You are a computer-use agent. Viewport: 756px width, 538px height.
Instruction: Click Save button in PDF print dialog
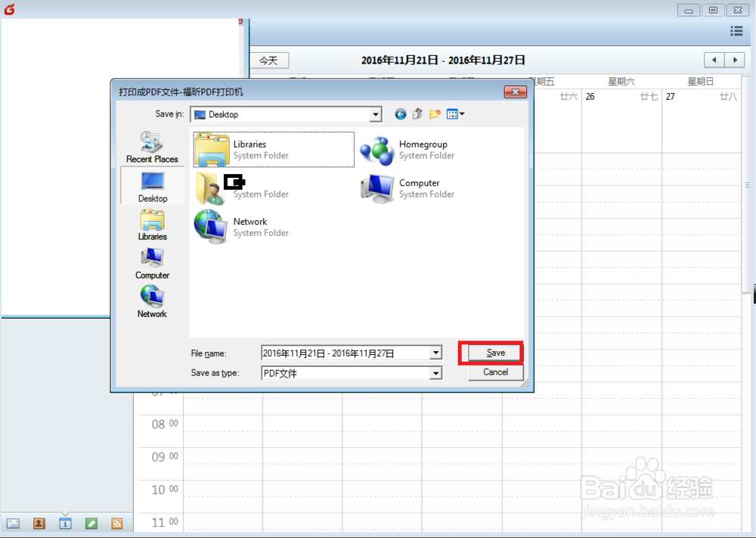point(495,353)
